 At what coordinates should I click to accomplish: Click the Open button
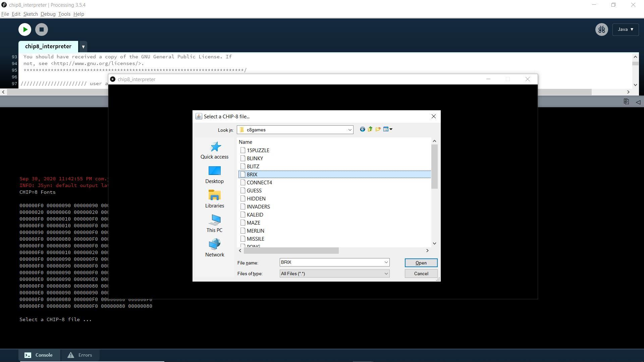(421, 263)
